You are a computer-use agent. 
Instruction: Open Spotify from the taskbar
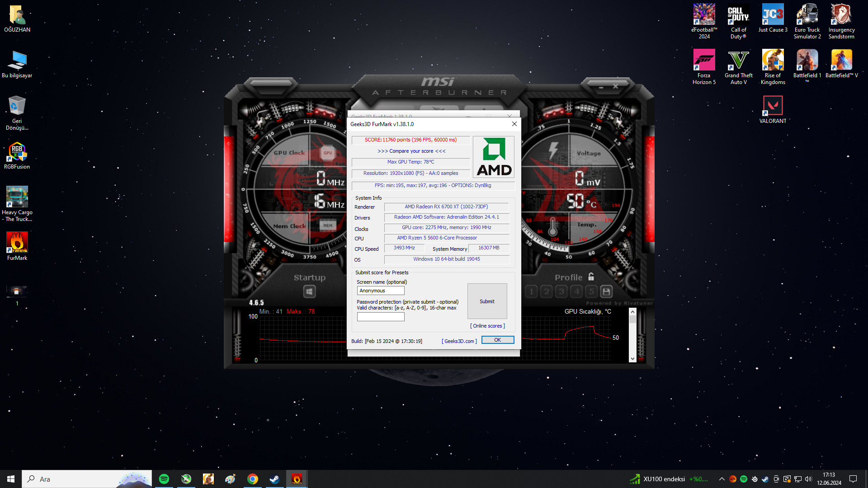(164, 479)
